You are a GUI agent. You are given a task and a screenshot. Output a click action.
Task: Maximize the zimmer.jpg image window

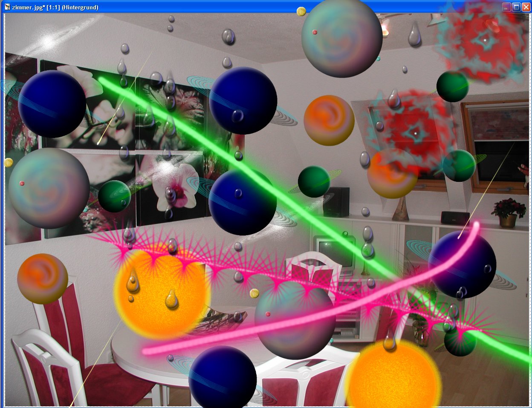(x=516, y=7)
